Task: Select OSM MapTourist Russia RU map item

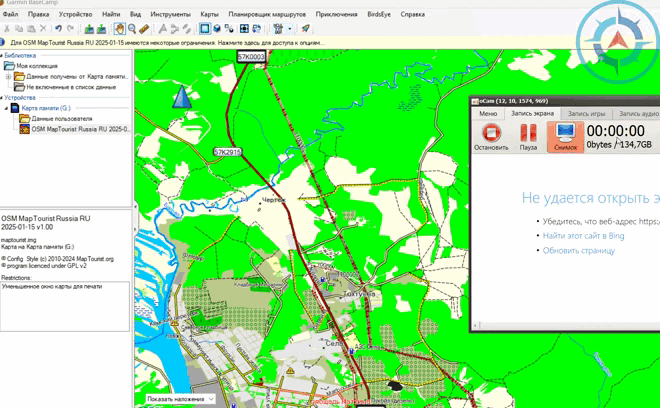Action: [80, 129]
